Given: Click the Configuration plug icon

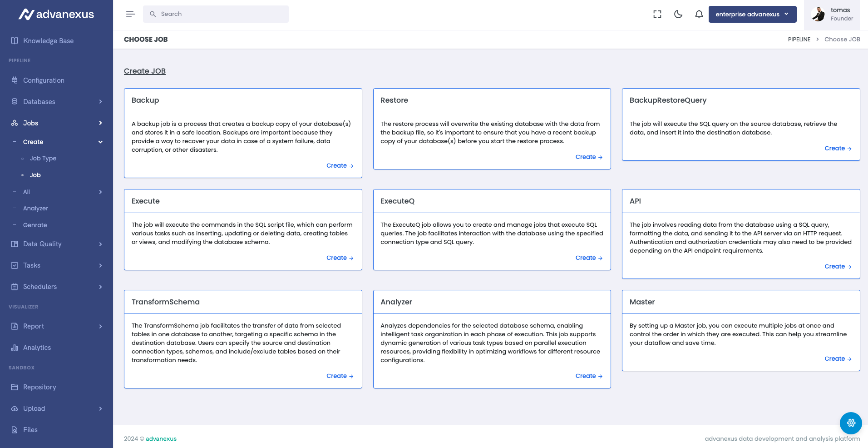Looking at the screenshot, I should (15, 80).
